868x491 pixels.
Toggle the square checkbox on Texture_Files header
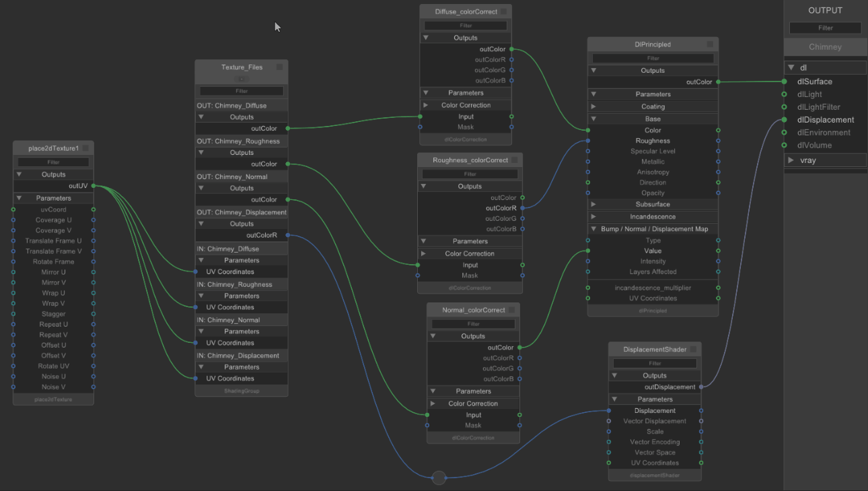280,67
